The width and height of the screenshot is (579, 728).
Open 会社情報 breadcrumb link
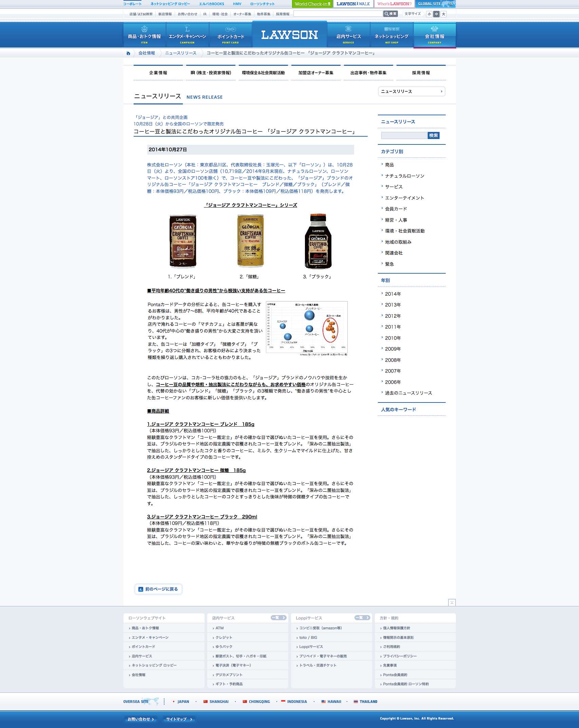(147, 53)
